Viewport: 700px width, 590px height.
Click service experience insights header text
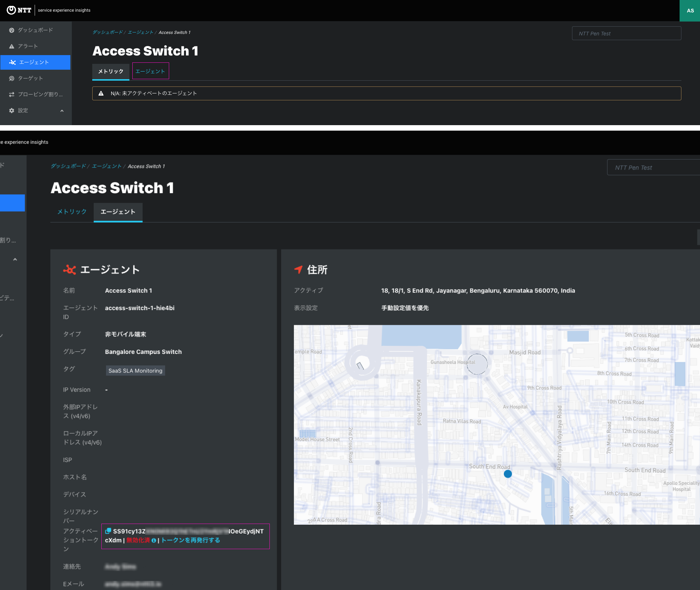64,10
